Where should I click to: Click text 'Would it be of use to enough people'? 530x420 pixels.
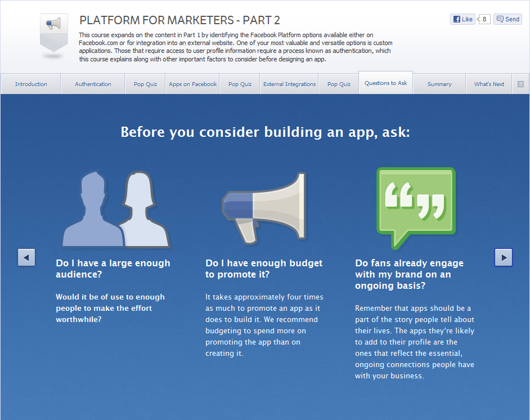point(110,308)
